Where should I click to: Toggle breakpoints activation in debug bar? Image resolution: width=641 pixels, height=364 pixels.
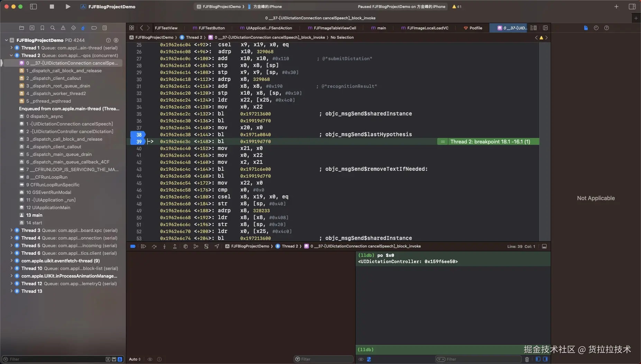133,246
